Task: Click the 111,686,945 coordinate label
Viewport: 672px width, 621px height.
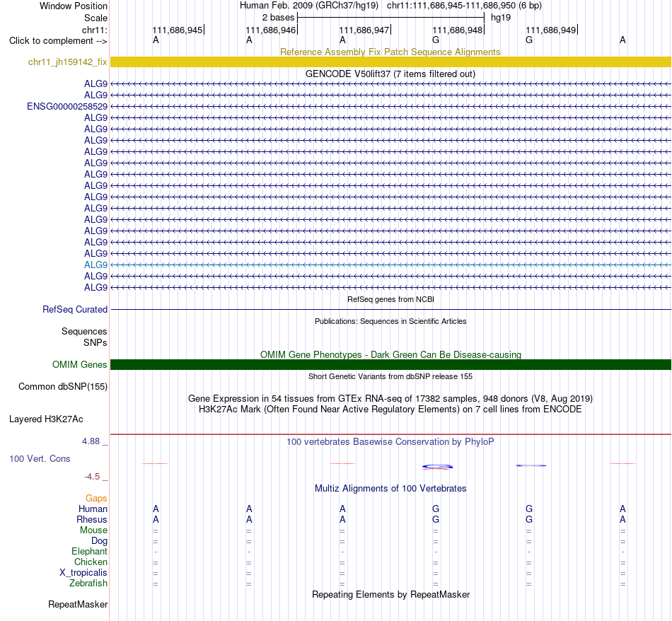Action: pyautogui.click(x=177, y=30)
